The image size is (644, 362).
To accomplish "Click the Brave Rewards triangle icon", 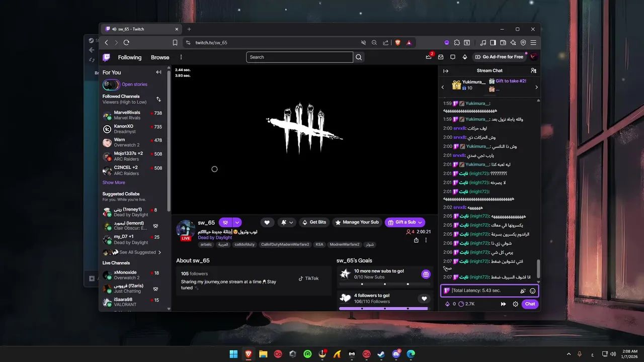I will (x=409, y=43).
